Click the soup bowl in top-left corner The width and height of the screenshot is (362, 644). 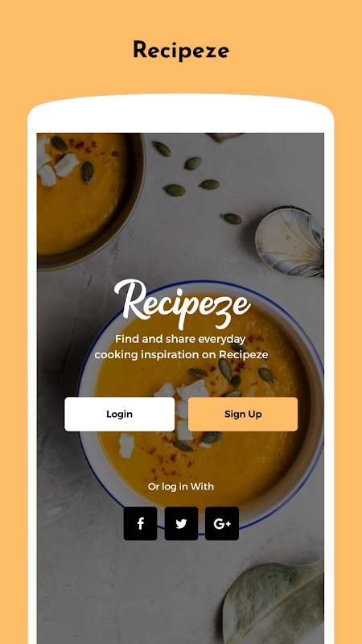(88, 199)
